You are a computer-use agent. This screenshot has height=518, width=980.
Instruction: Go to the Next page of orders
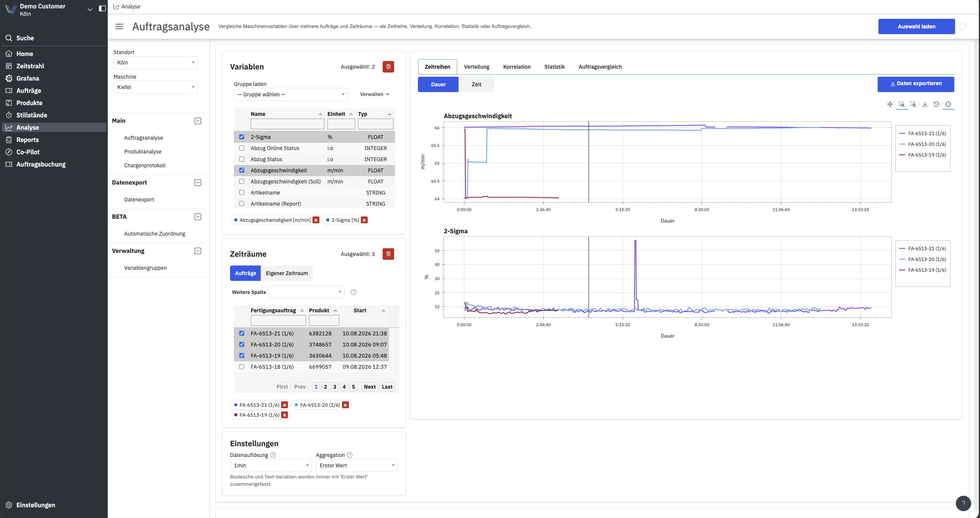tap(370, 387)
